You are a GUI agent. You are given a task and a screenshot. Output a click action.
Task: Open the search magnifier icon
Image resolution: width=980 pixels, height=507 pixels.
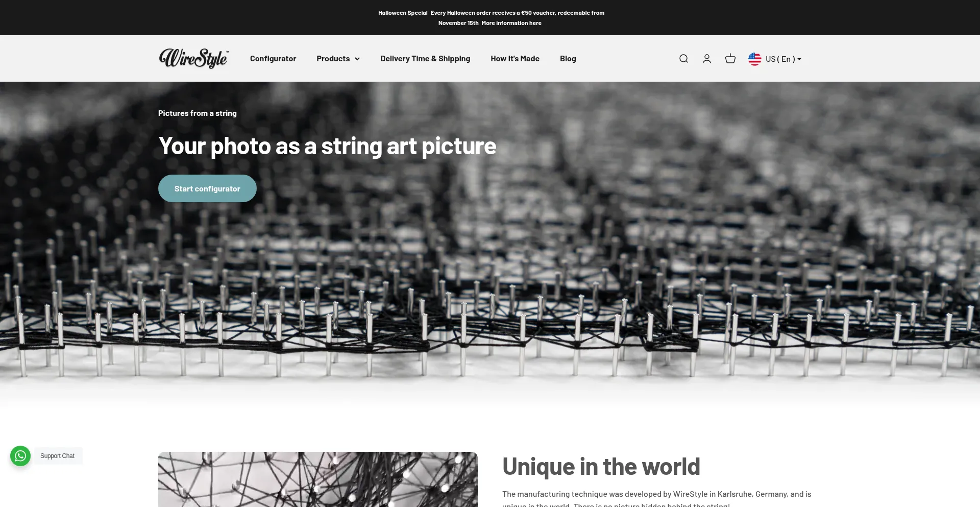pos(683,59)
